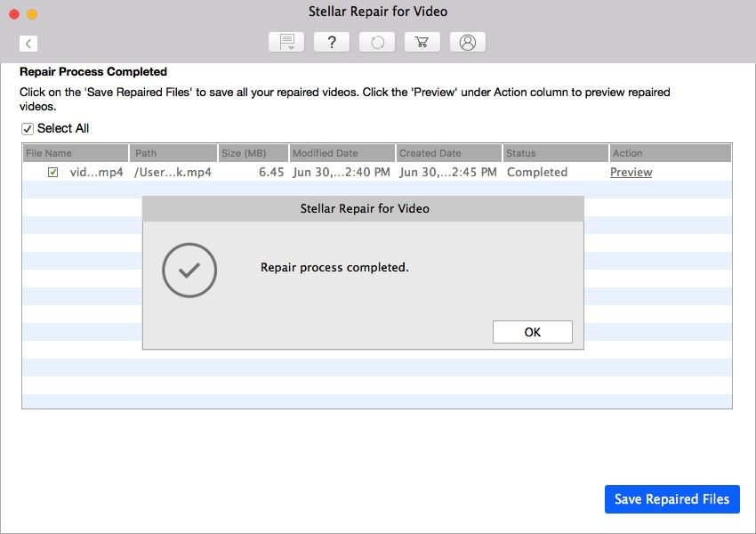This screenshot has height=534, width=756.
Task: Click the Action column header
Action: pos(671,153)
